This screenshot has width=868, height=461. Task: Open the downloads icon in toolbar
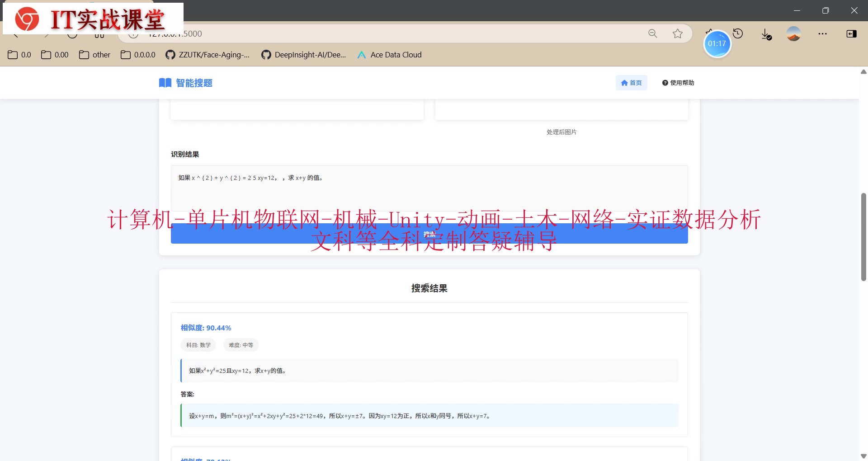(766, 34)
